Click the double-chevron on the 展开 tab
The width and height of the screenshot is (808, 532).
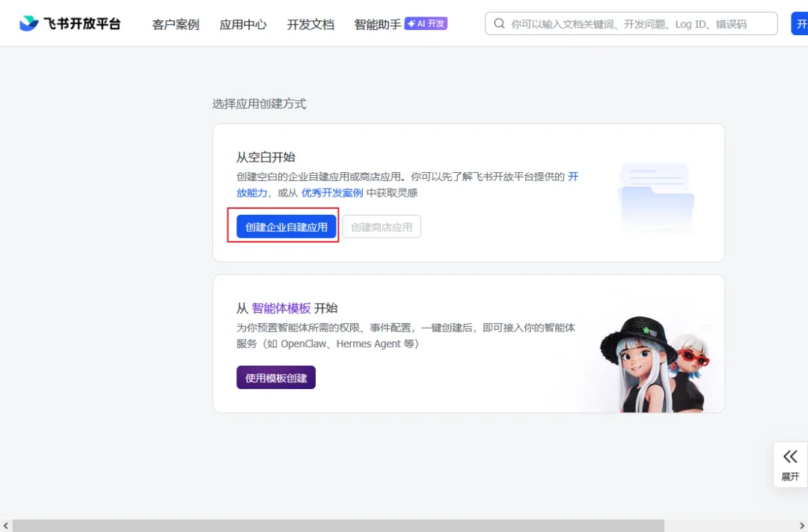click(x=790, y=456)
